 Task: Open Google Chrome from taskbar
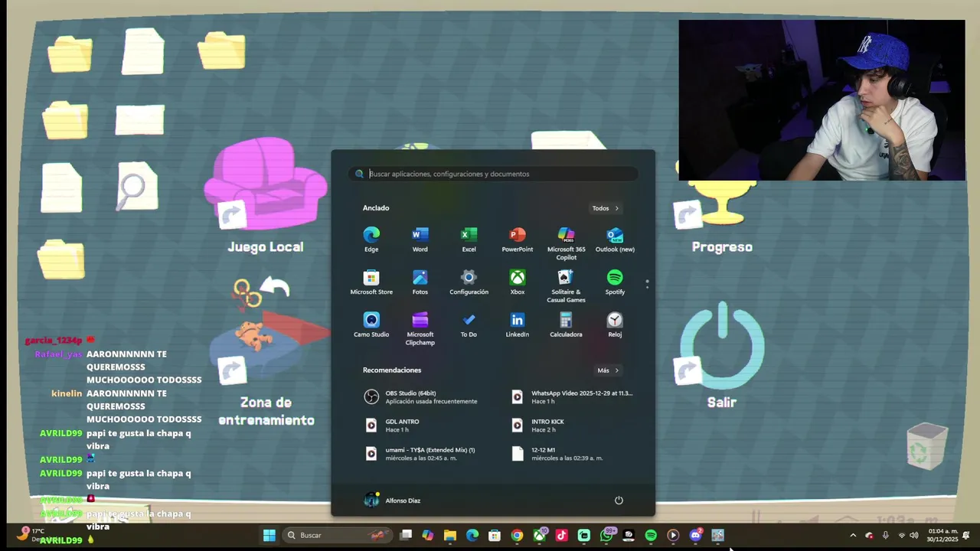[517, 536]
